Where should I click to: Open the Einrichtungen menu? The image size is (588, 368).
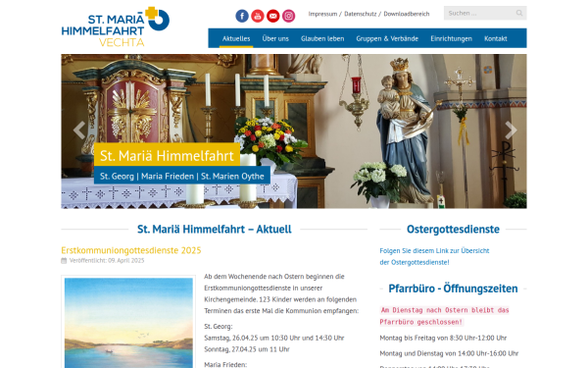tap(451, 38)
